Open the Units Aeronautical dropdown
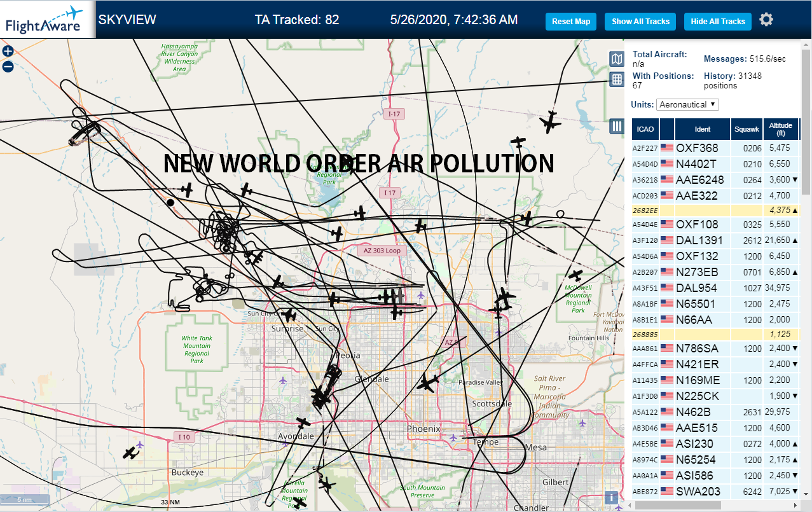 click(x=688, y=104)
